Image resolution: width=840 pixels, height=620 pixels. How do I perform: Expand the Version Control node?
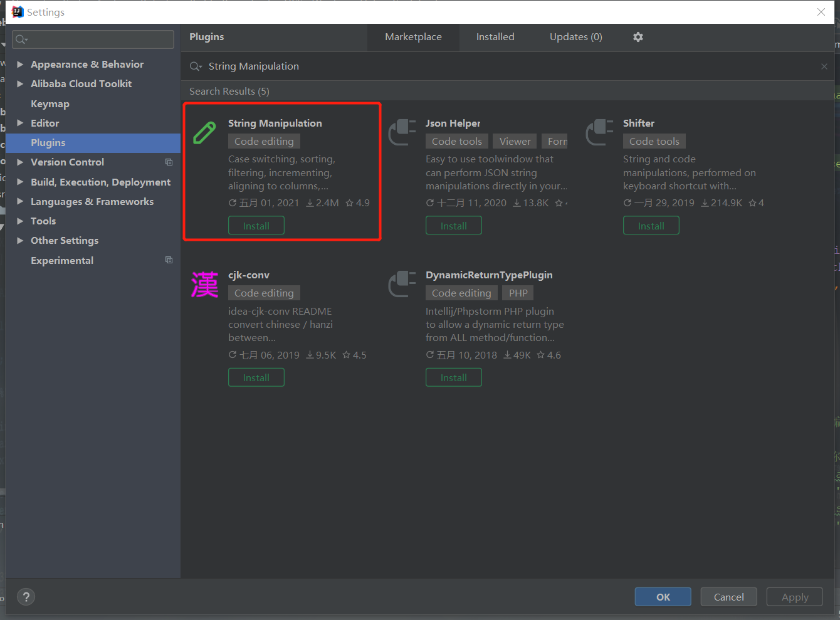pyautogui.click(x=20, y=162)
